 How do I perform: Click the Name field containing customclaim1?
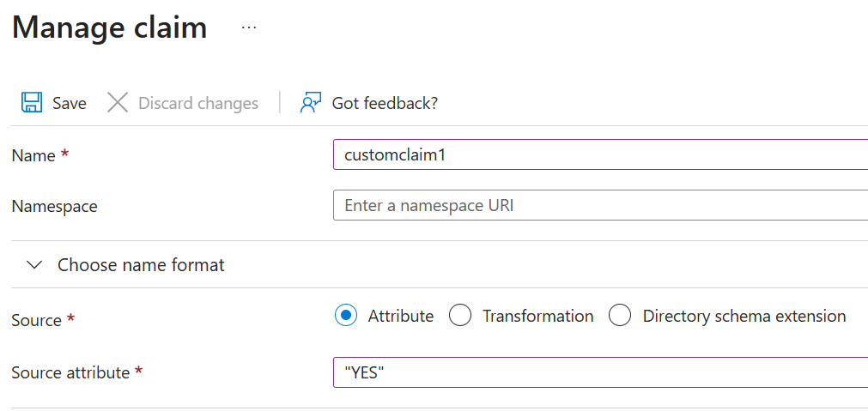click(599, 155)
